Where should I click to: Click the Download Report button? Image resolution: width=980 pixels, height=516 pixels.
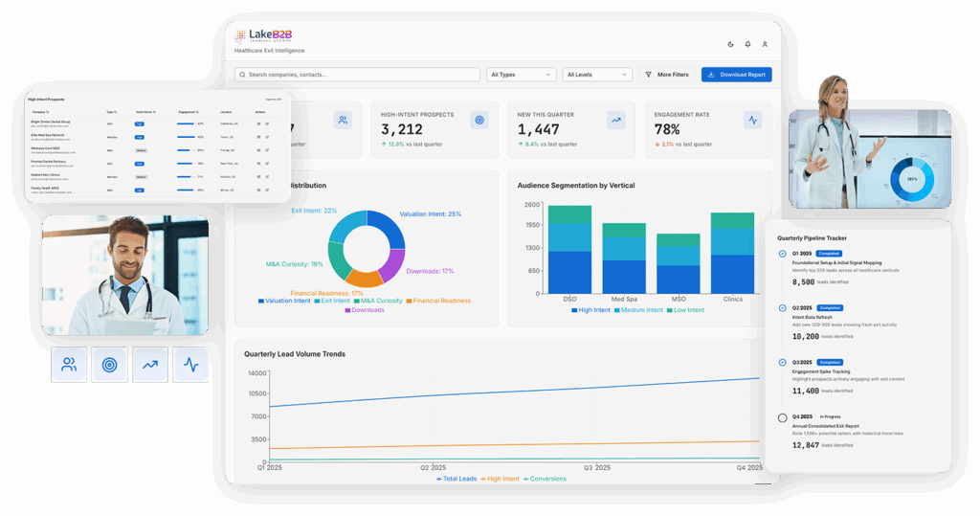coord(736,75)
